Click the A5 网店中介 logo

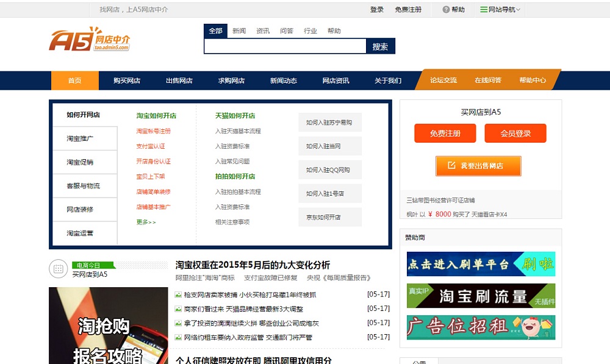90,39
